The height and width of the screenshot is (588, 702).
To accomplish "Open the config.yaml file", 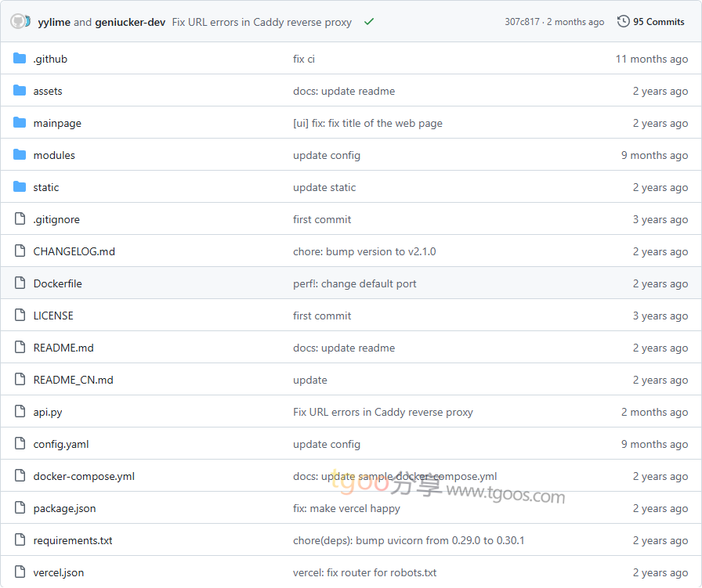I will click(x=61, y=444).
